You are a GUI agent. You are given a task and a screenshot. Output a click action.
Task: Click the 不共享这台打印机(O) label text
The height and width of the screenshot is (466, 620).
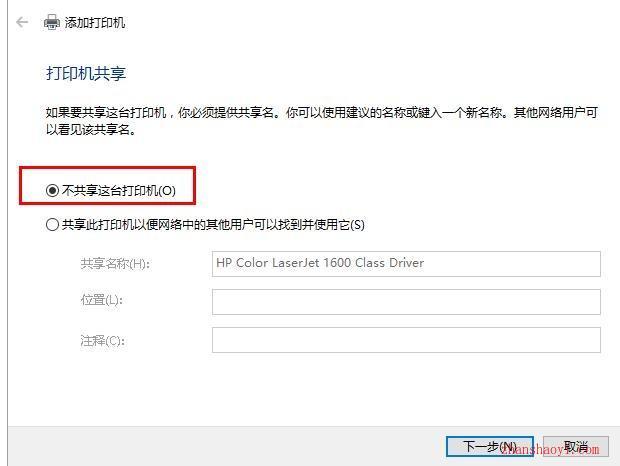(119, 191)
